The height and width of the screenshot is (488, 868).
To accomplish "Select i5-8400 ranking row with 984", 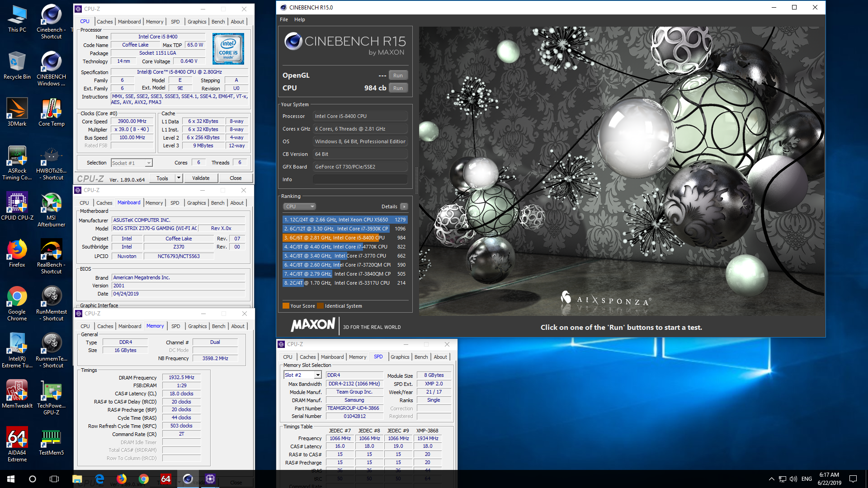I will 345,238.
